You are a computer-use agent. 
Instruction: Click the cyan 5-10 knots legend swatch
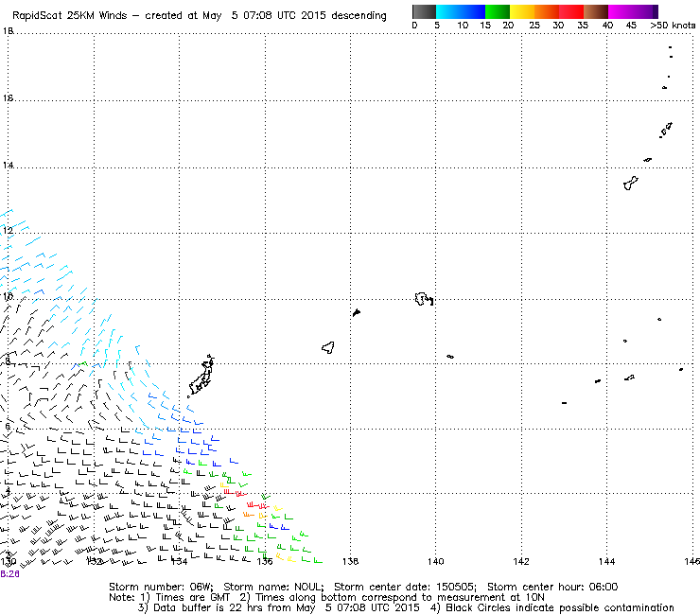(448, 11)
